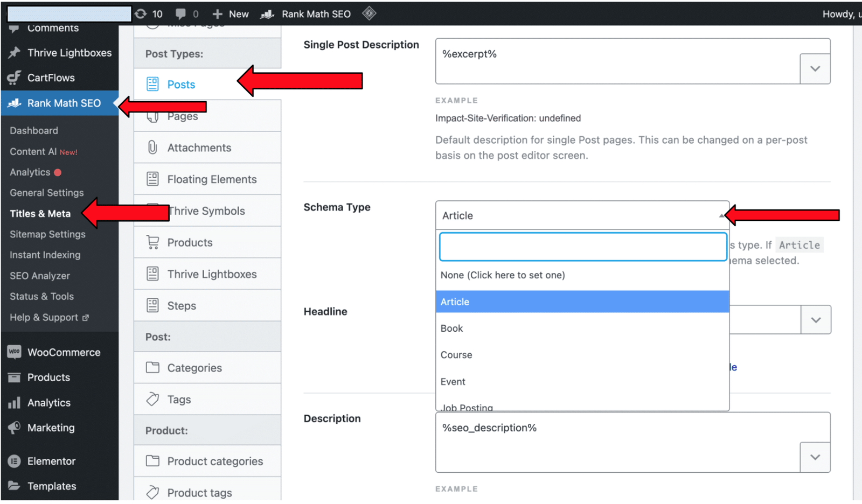Viewport: 862px width, 504px height.
Task: Open Instant Indexing settings
Action: 45,255
